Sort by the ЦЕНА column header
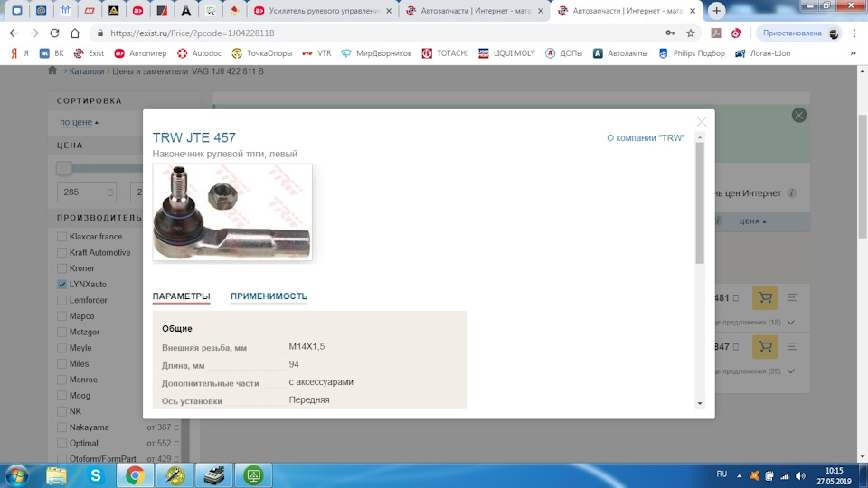The height and width of the screenshot is (488, 868). pyautogui.click(x=753, y=221)
